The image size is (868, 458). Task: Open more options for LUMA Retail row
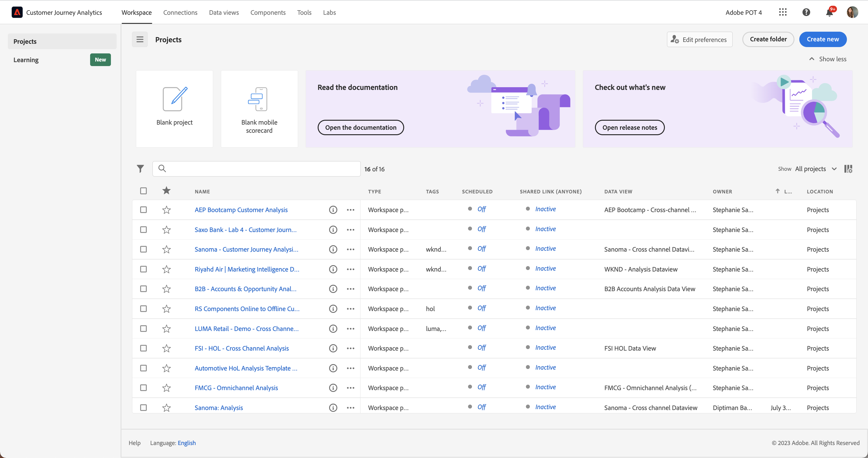351,329
